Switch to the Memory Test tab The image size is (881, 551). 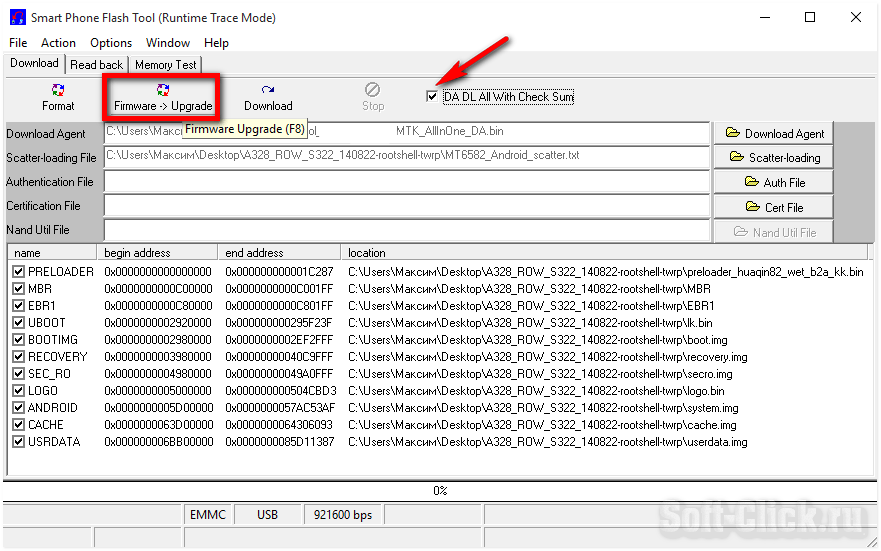[166, 65]
